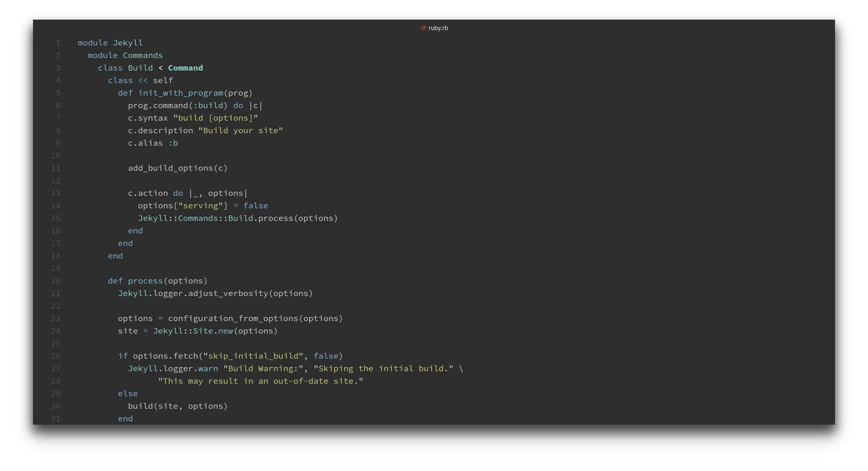
Task: Click the "Build Warning:" string literal
Action: [263, 369]
